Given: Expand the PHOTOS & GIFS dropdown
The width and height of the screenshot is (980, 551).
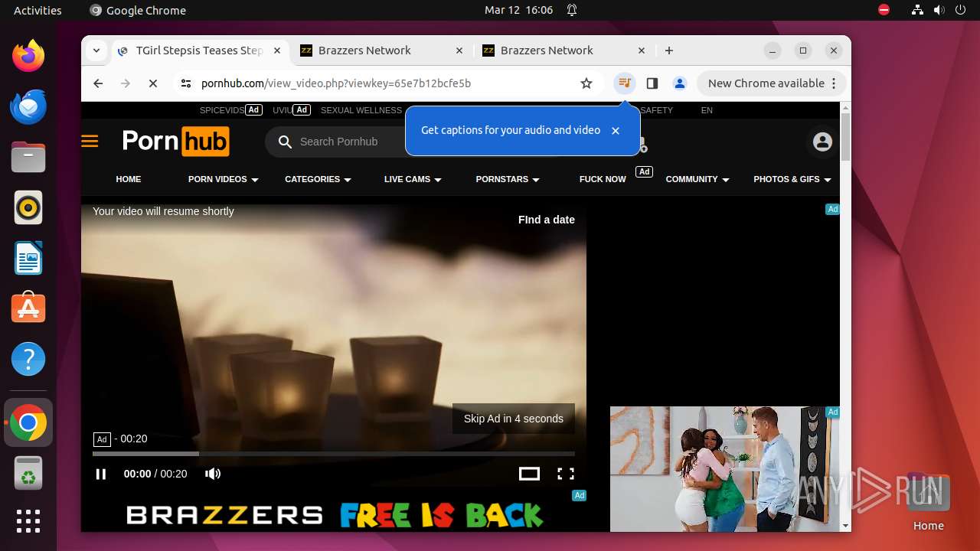Looking at the screenshot, I should coord(792,179).
